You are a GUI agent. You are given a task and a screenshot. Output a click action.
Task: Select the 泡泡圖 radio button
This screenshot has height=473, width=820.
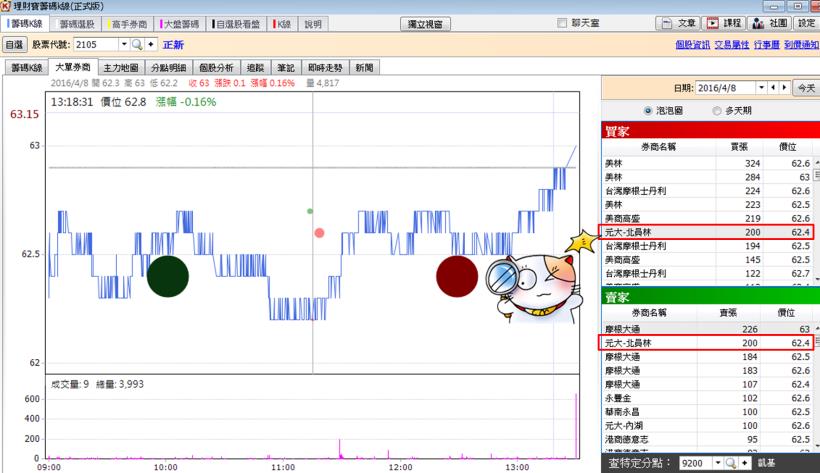click(x=648, y=110)
